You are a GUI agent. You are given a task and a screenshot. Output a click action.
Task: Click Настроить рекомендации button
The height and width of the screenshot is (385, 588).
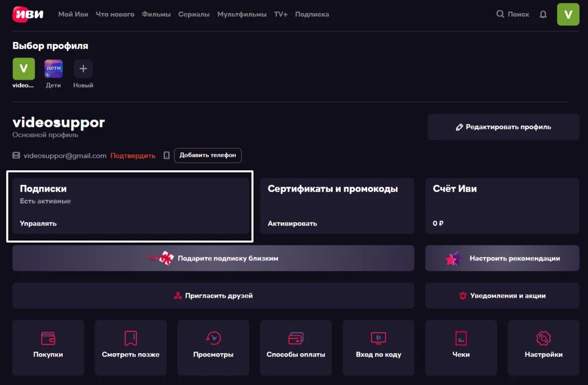pyautogui.click(x=502, y=258)
